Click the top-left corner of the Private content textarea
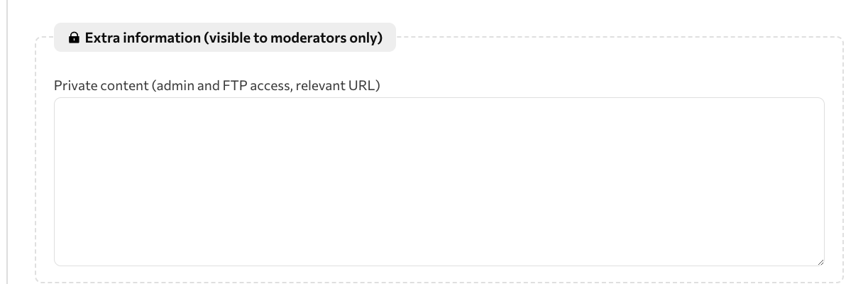 coord(58,102)
